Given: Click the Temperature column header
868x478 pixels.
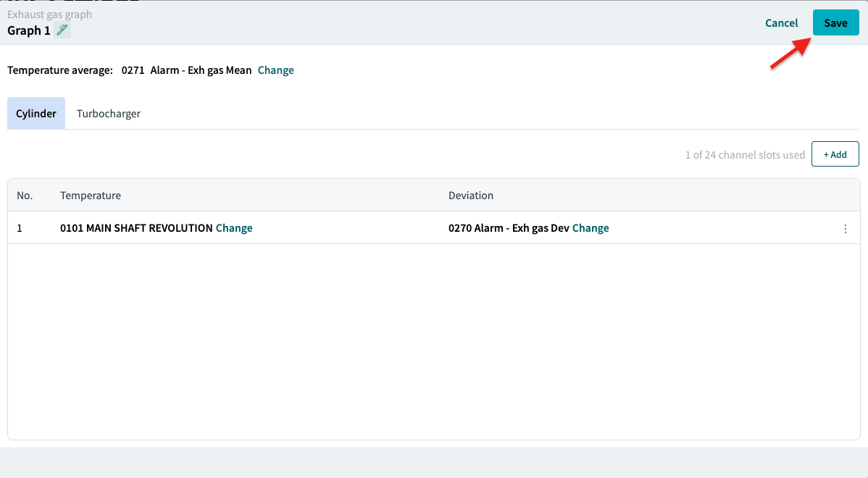Looking at the screenshot, I should (x=91, y=196).
